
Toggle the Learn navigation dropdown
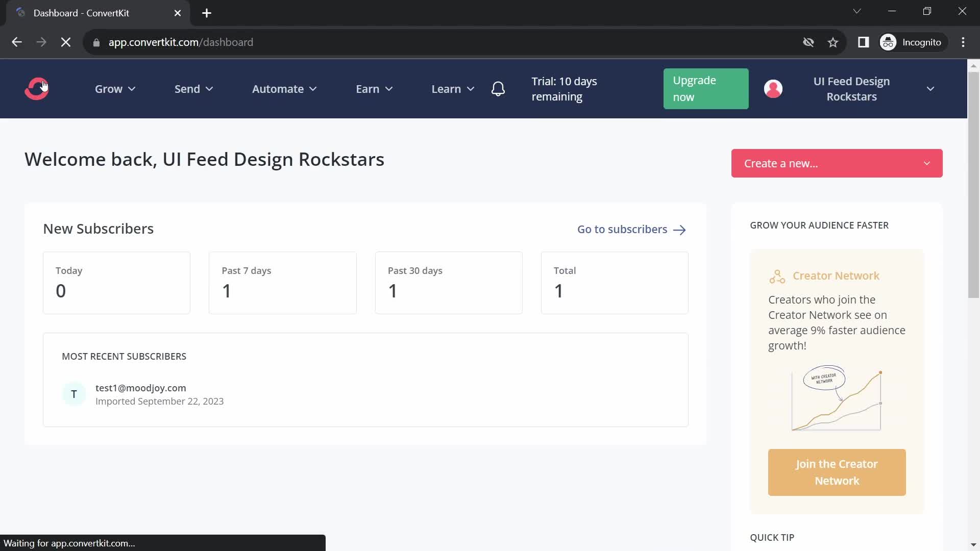tap(453, 88)
